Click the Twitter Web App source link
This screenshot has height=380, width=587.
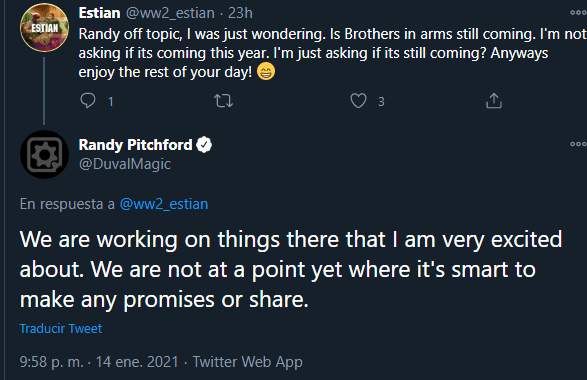coord(247,362)
